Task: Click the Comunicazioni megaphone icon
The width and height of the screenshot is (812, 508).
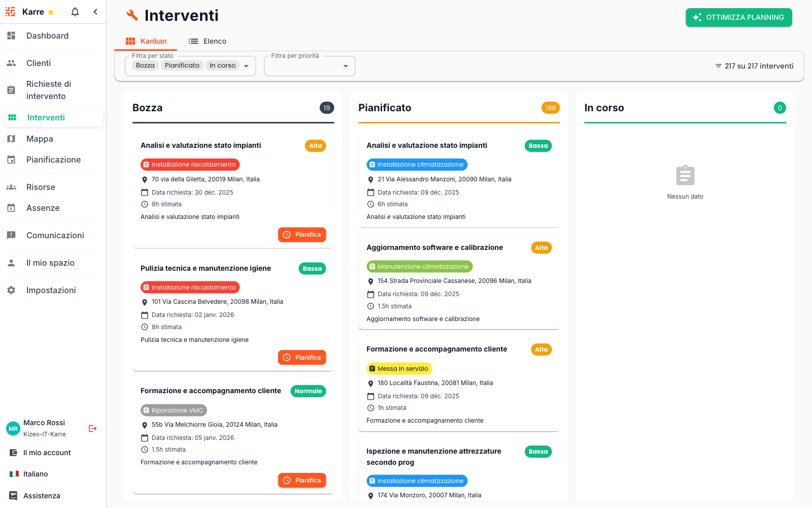Action: tap(12, 235)
